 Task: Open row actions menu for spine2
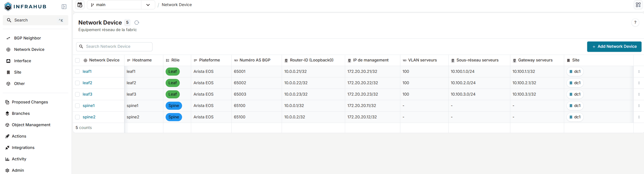pyautogui.click(x=639, y=117)
